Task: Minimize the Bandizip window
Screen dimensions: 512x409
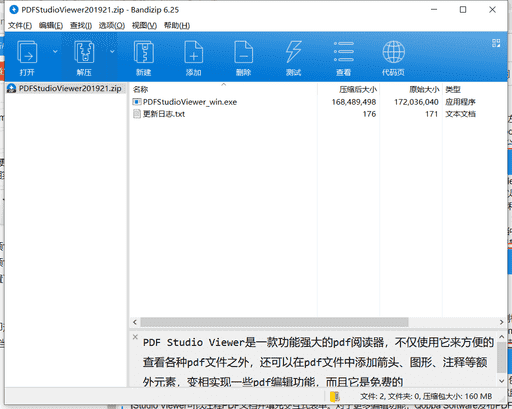Action: pos(434,10)
